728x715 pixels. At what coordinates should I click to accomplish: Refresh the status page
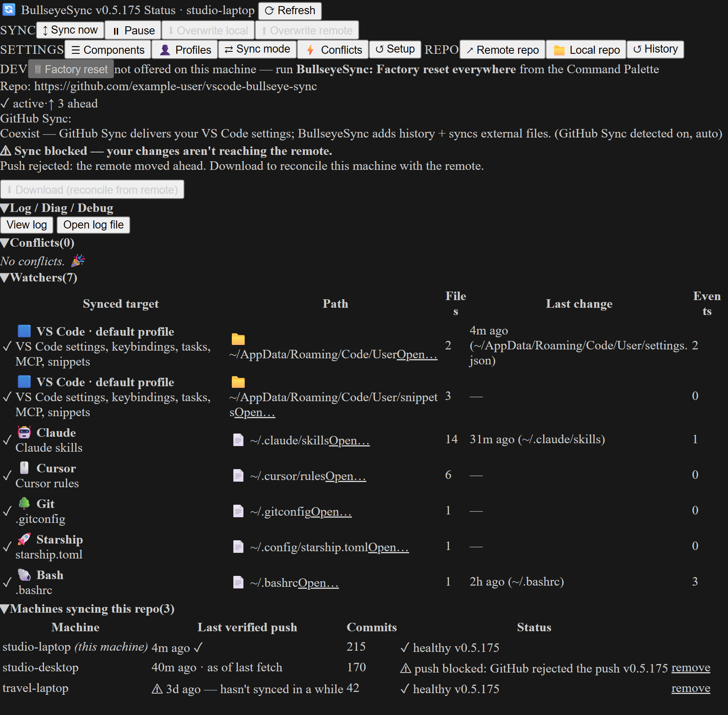coord(290,11)
